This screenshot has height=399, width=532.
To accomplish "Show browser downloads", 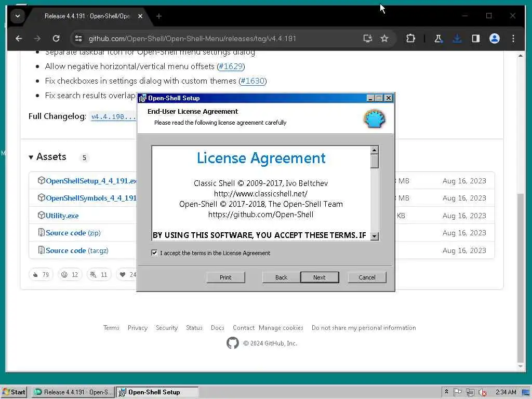I will click(457, 38).
